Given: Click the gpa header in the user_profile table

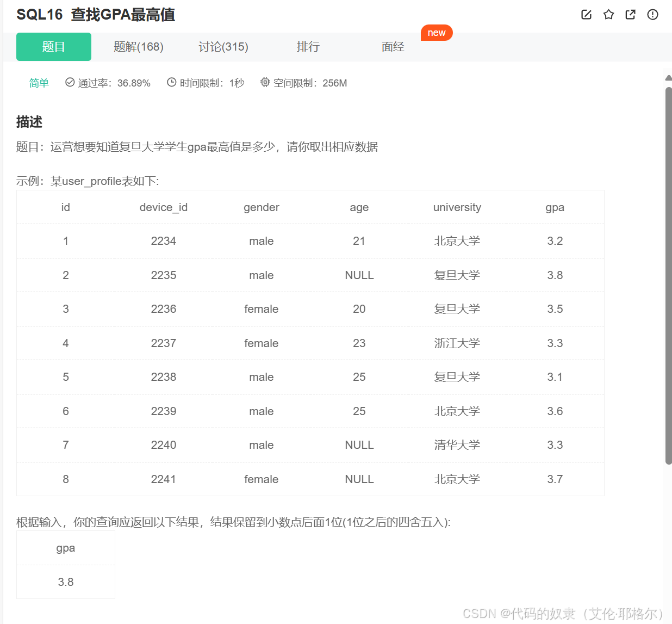Looking at the screenshot, I should click(x=555, y=207).
